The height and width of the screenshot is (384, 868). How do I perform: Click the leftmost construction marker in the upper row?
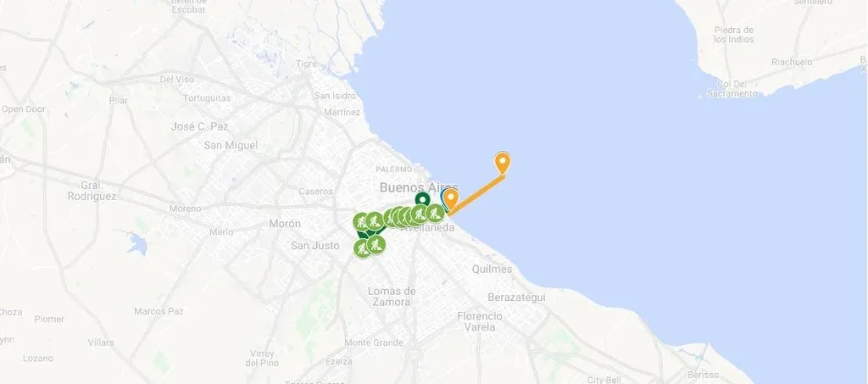pos(362,222)
